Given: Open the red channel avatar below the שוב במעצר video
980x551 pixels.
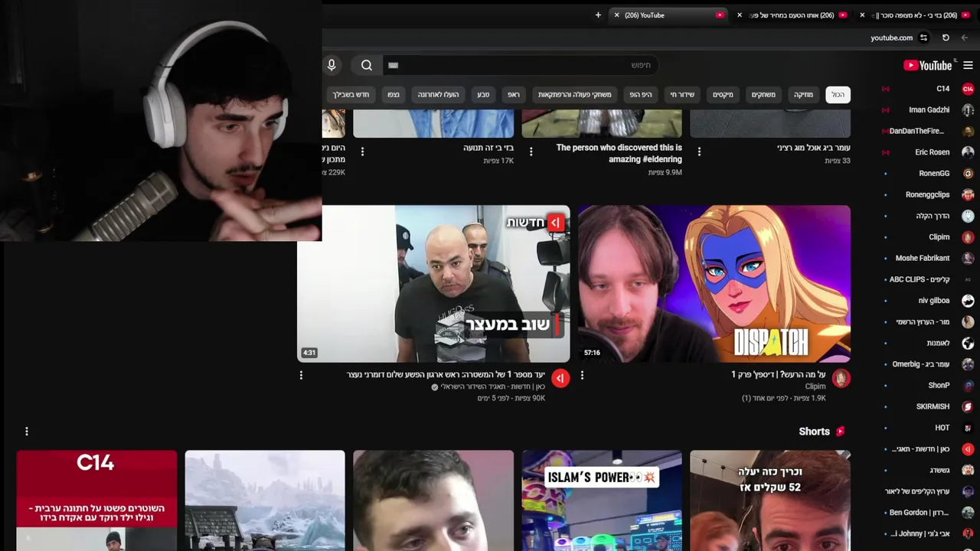Looking at the screenshot, I should (x=560, y=378).
